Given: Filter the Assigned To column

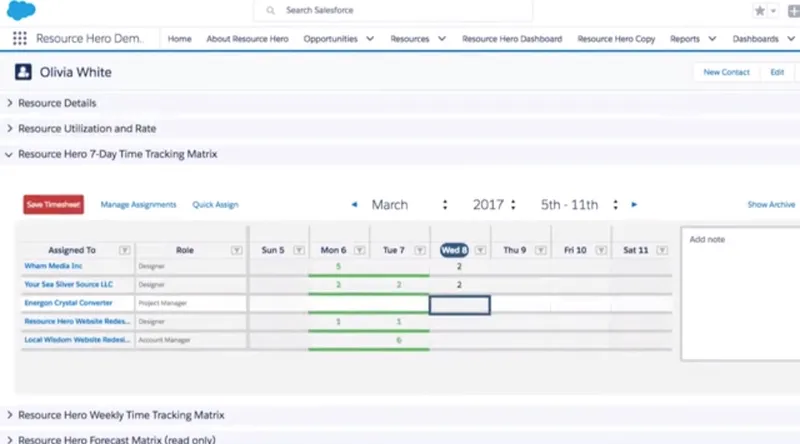Looking at the screenshot, I should point(124,250).
